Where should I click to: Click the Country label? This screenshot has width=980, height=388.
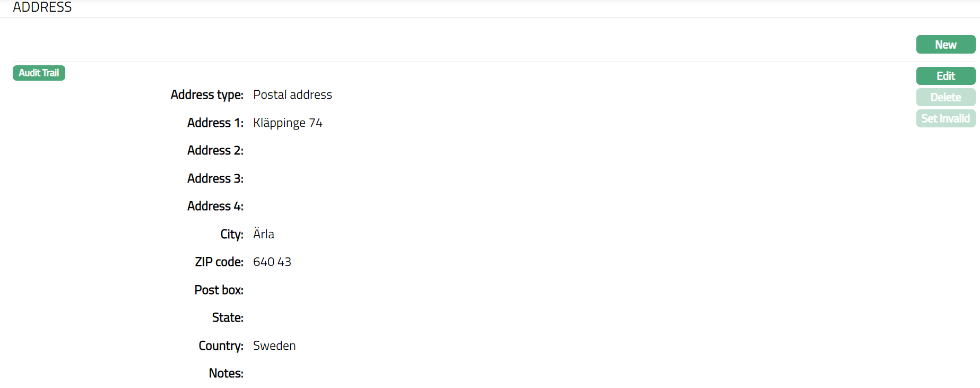coord(221,346)
